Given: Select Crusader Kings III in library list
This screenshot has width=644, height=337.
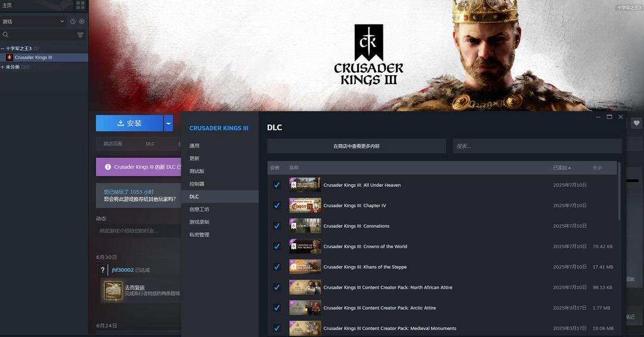Looking at the screenshot, I should (x=44, y=57).
